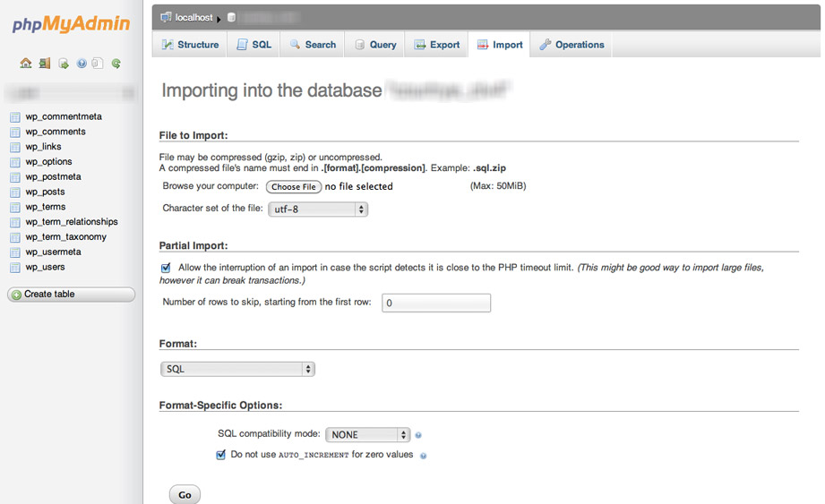825x504 pixels.
Task: Click the server icon before localhost
Action: tap(166, 17)
